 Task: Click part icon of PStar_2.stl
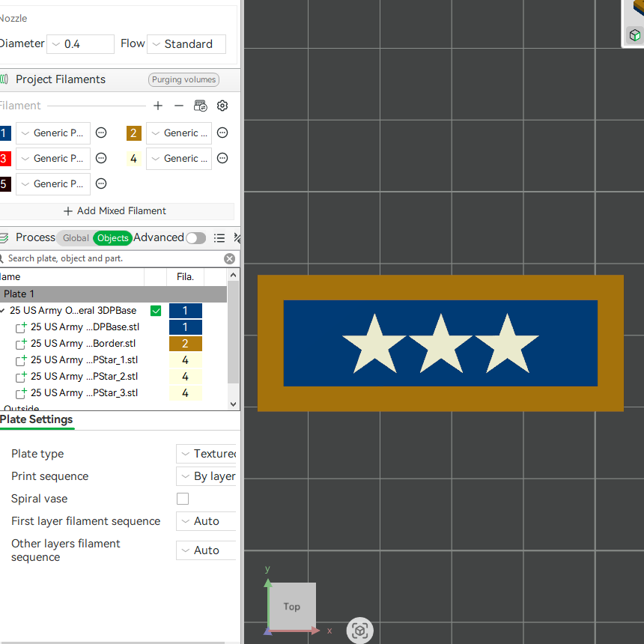(x=21, y=377)
